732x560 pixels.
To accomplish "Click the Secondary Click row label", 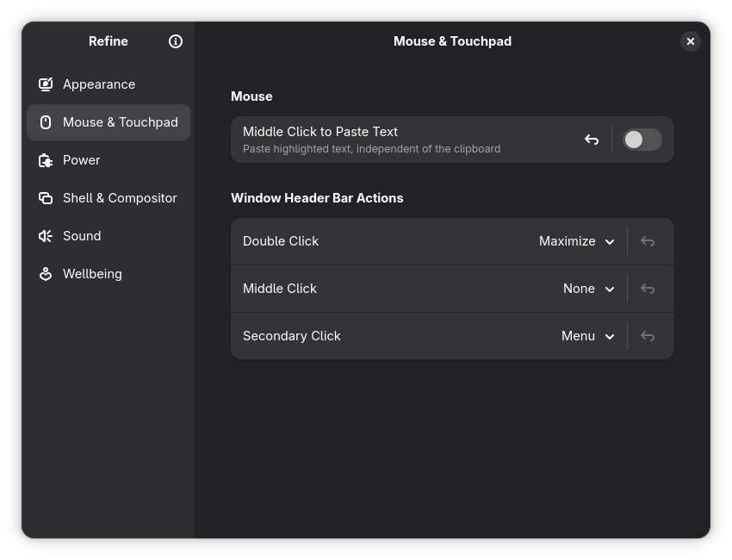I will click(x=292, y=336).
